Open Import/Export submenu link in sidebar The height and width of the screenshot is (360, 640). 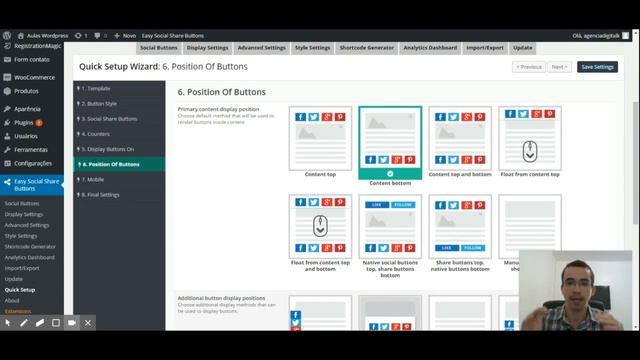click(22, 268)
